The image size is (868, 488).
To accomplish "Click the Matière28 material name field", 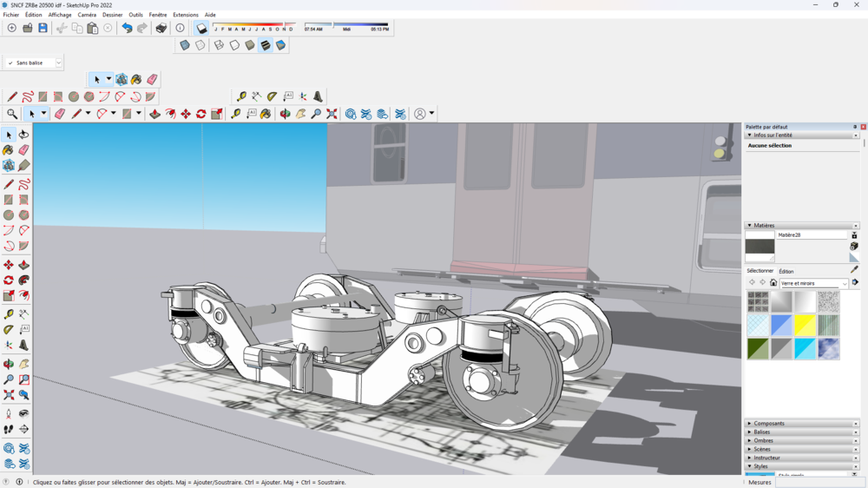I will click(x=812, y=234).
